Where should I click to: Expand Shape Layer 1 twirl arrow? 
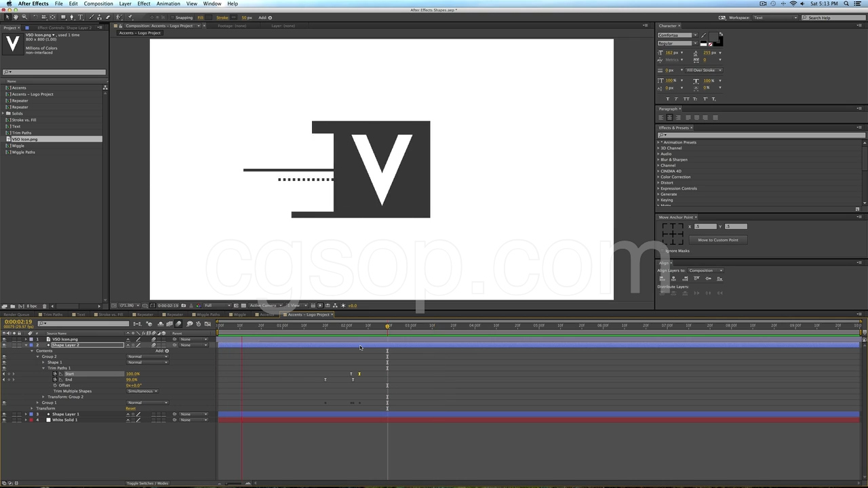pos(26,414)
